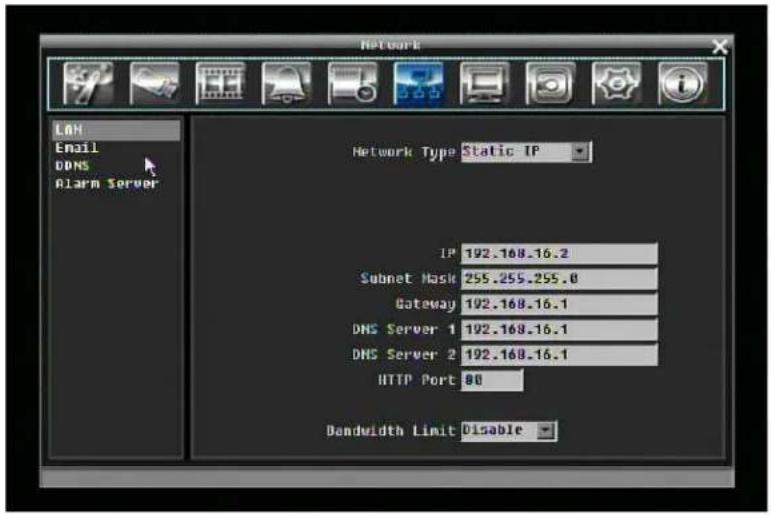Click the HTTP Port field
This screenshot has width=771, height=515.
(492, 380)
